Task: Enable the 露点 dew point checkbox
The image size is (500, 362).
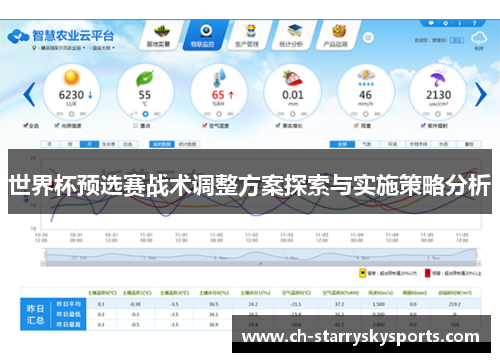Action: pos(135,125)
